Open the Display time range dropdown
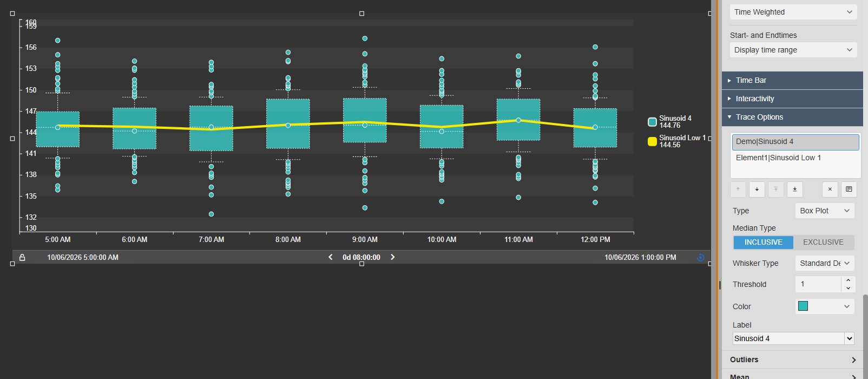 click(x=793, y=50)
